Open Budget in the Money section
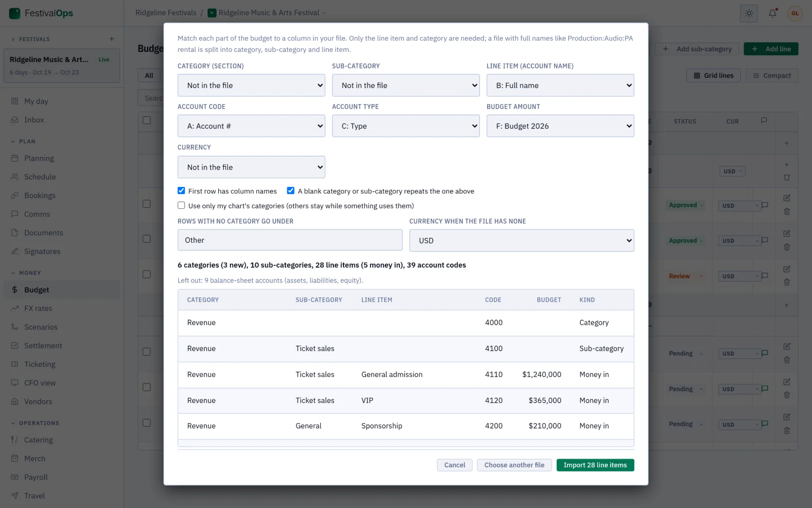 (x=62, y=290)
